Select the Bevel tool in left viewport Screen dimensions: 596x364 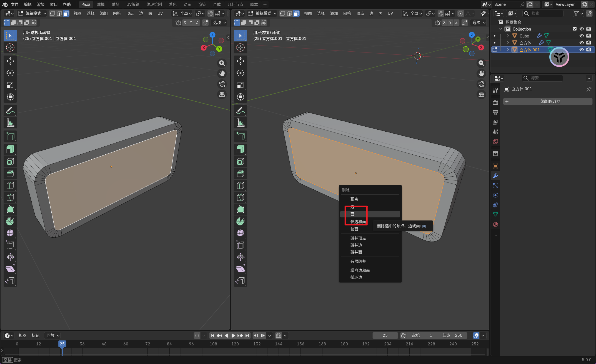point(10,174)
